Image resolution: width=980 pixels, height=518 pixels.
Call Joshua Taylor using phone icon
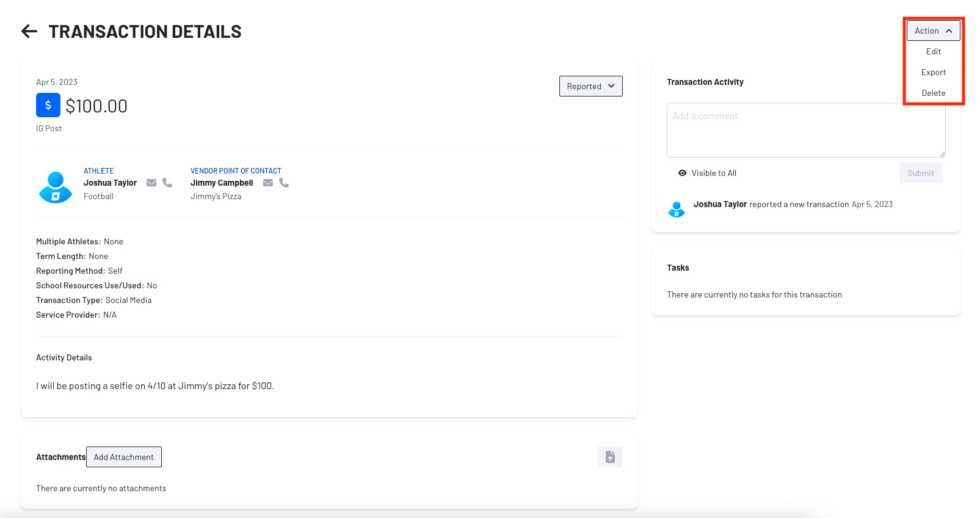[167, 183]
